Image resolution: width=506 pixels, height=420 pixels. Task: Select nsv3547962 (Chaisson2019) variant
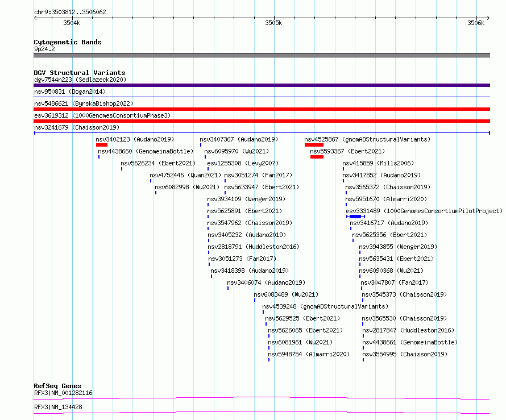[250, 223]
